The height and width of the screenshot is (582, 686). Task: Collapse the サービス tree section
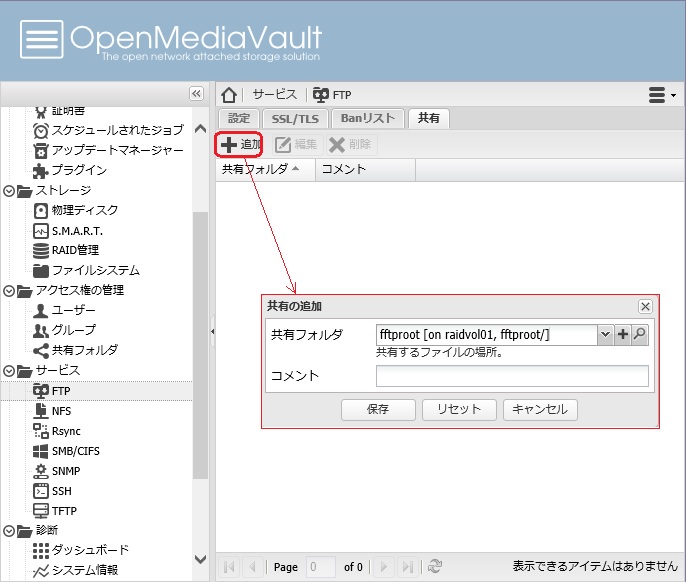[9, 371]
